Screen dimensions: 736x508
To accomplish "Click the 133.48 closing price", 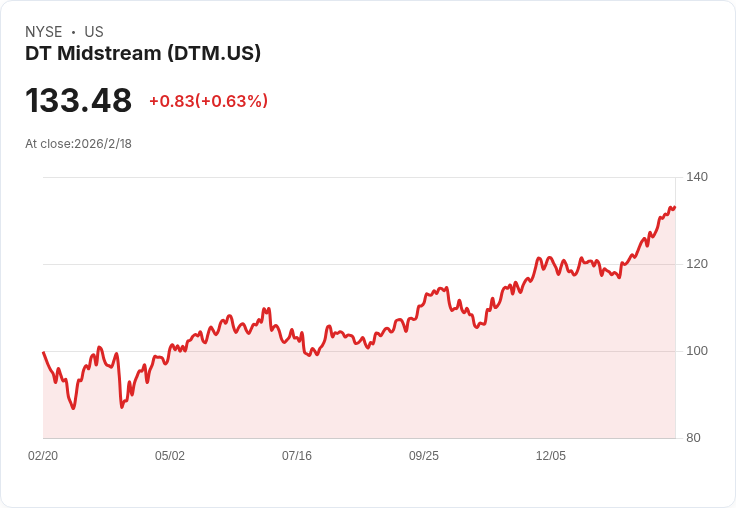I will [x=78, y=101].
